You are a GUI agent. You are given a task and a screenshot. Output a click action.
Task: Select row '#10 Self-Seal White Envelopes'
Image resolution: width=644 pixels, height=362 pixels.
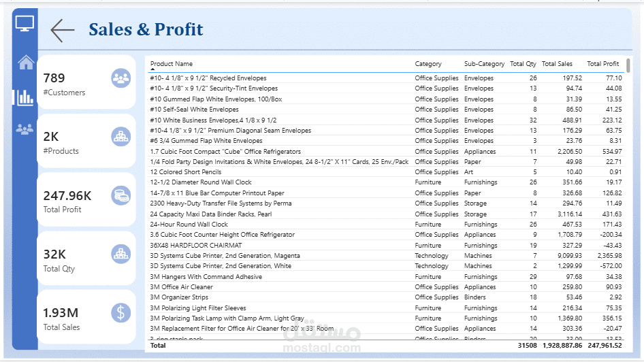coord(386,109)
